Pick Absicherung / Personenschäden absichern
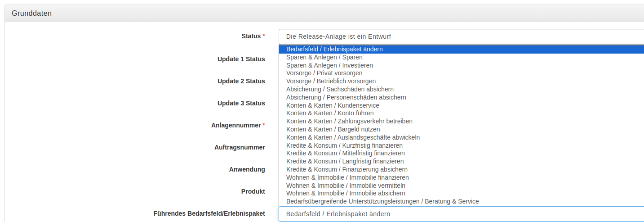 tap(461, 97)
